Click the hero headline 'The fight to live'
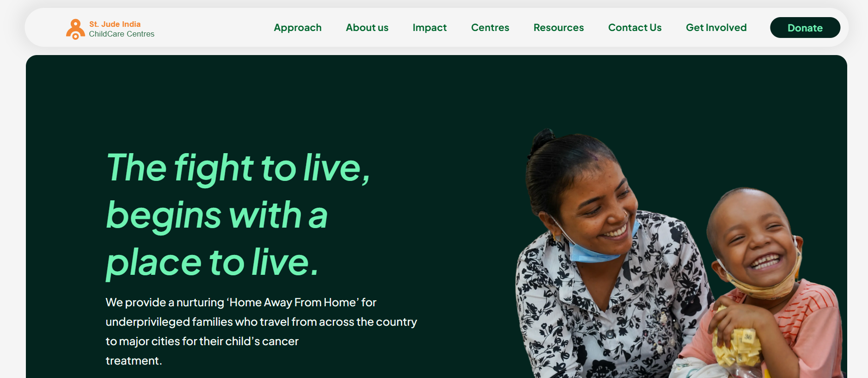 coord(238,168)
